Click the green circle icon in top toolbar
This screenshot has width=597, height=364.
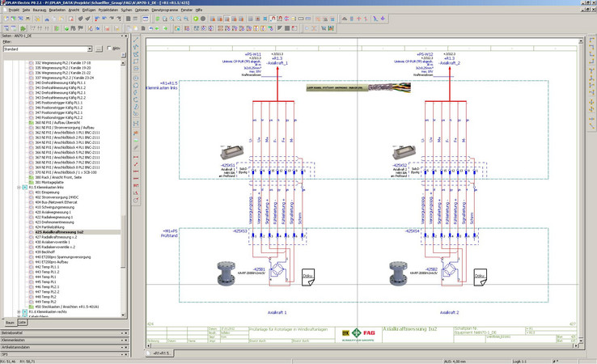point(195,19)
